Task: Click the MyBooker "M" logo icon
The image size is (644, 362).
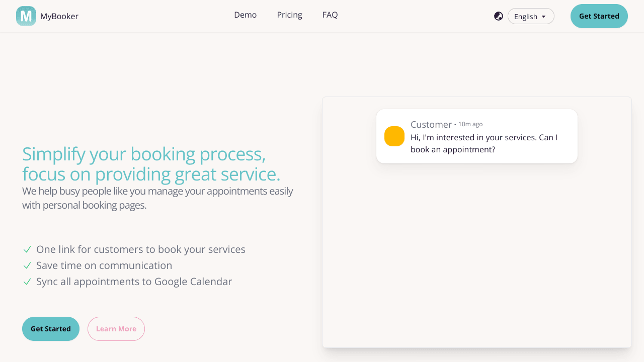Action: click(26, 16)
